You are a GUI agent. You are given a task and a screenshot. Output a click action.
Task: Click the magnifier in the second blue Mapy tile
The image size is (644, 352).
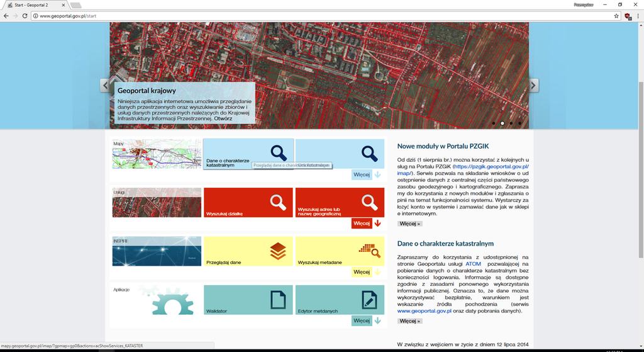pos(369,154)
